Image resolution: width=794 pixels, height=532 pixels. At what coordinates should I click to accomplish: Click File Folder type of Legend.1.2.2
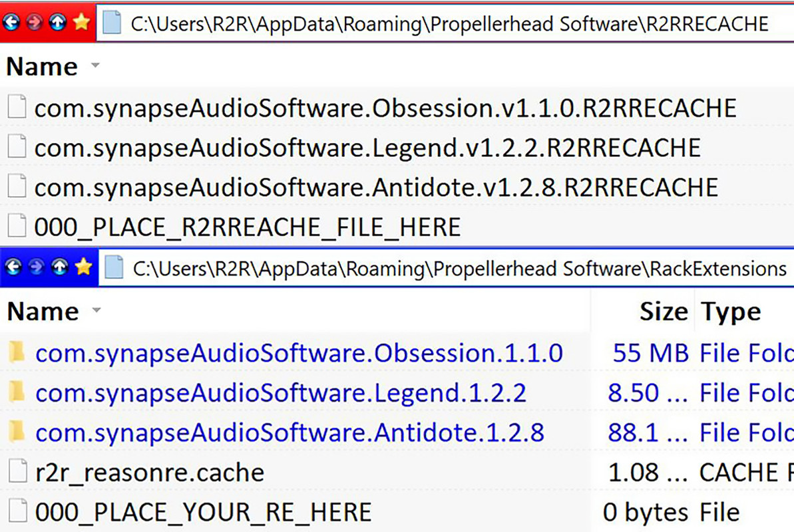pyautogui.click(x=746, y=393)
